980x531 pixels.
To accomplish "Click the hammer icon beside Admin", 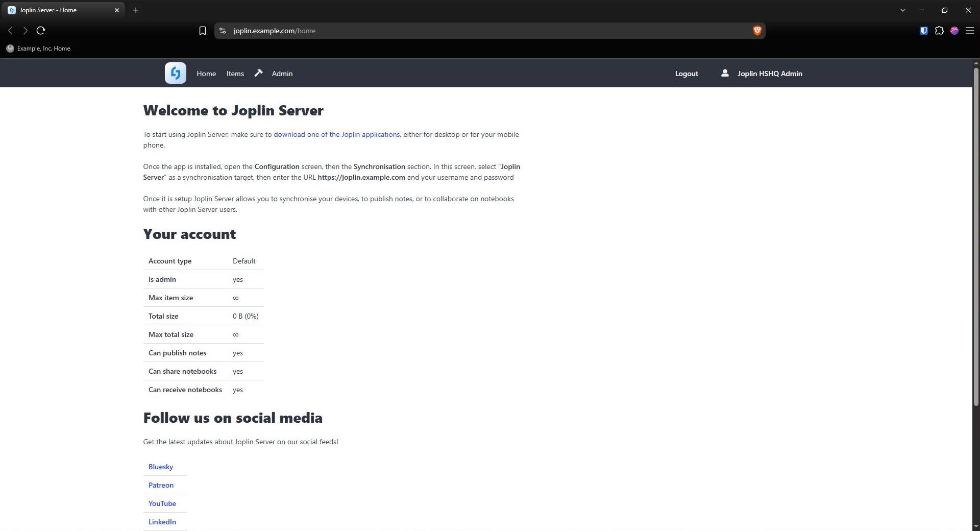I will [259, 73].
